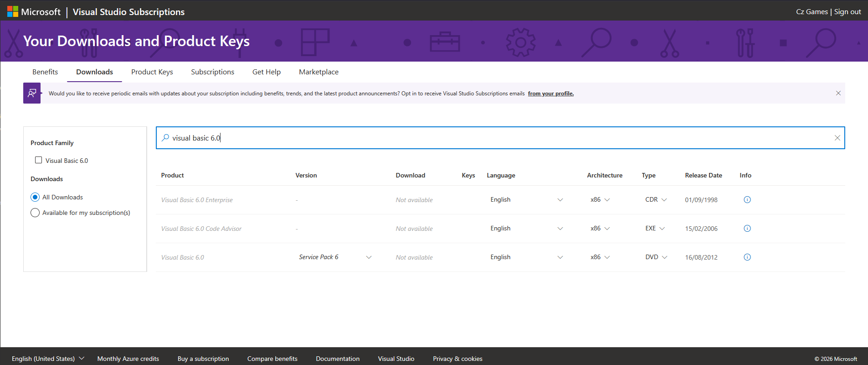Open the Product Keys tab
The image size is (868, 365).
click(x=152, y=72)
